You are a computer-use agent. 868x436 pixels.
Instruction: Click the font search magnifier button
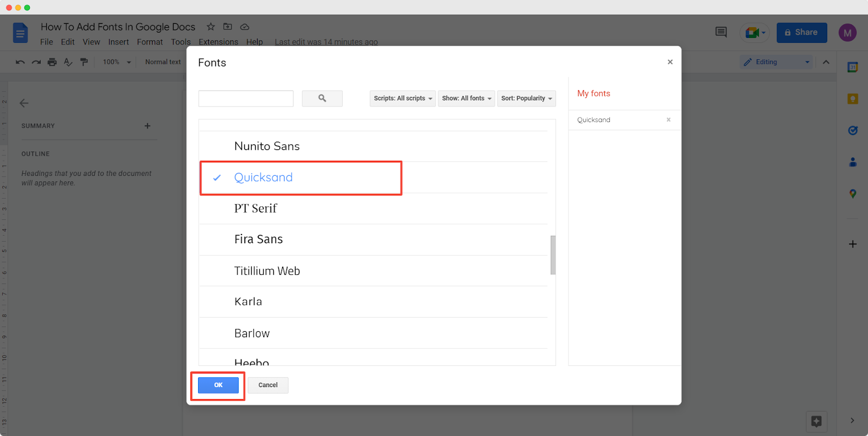coord(322,98)
